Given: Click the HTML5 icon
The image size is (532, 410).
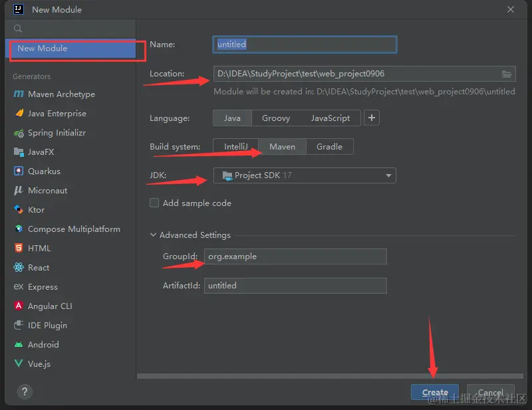Looking at the screenshot, I should pyautogui.click(x=19, y=248).
